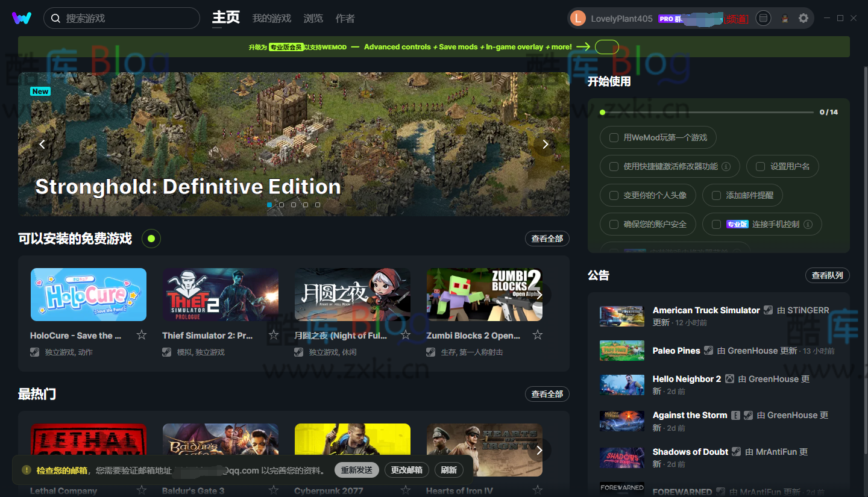Screen dimensions: 868x497
Task: Favorite HoloCure with its star icon
Action: point(140,334)
